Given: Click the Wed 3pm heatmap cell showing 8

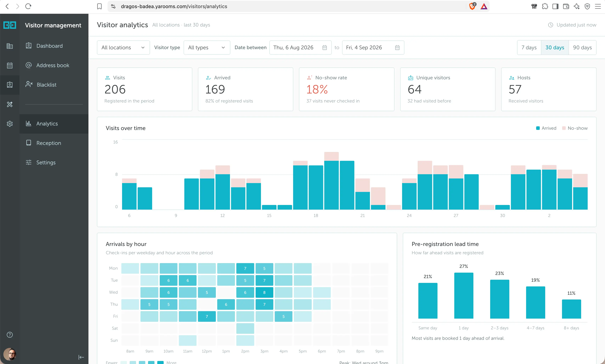Looking at the screenshot, I should 264,292.
